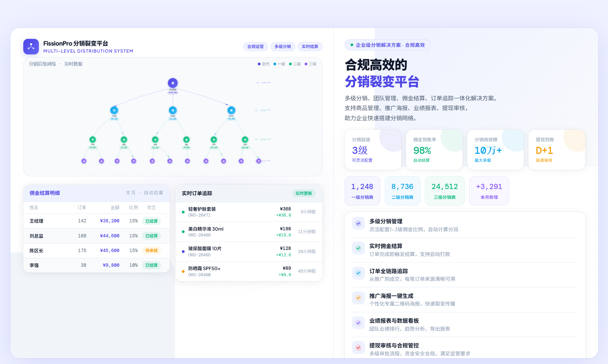This screenshot has height=364, width=608.
Task: Click the amount ¥9,800 in 李强 row
Action: click(111, 265)
